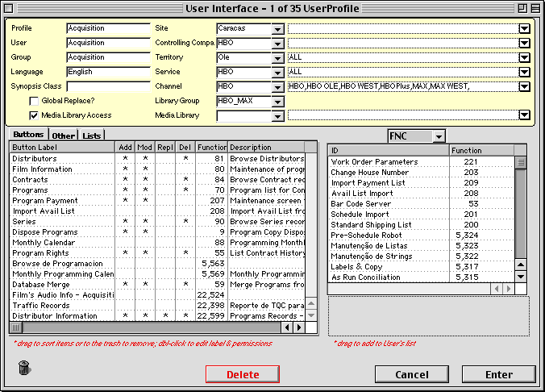Click the red Delete button
The width and height of the screenshot is (545, 392).
243,374
